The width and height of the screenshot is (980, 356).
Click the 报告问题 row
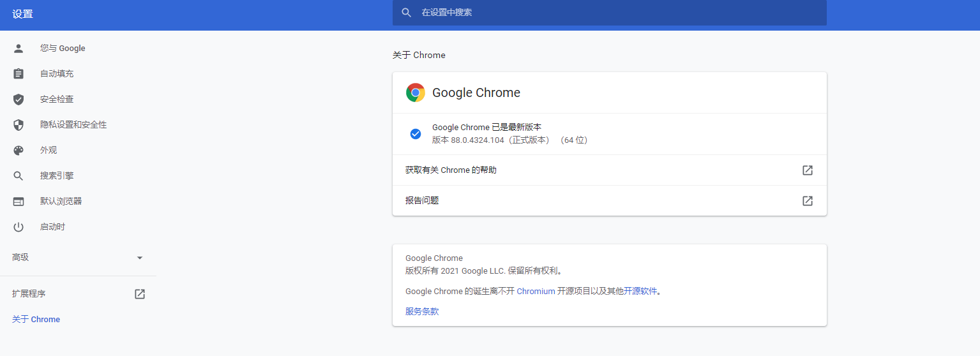[609, 201]
